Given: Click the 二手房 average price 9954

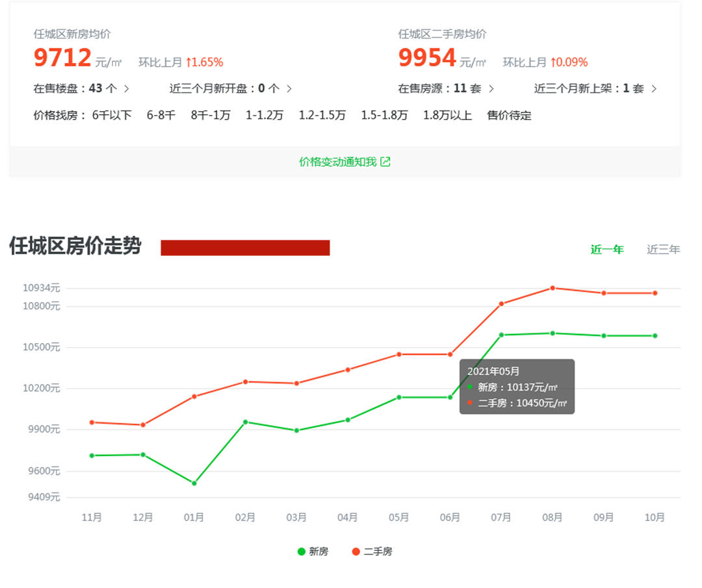Looking at the screenshot, I should point(427,58).
